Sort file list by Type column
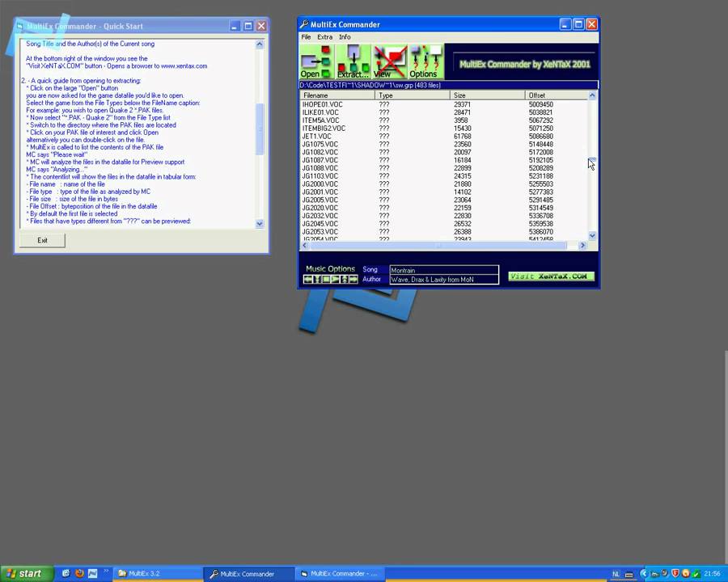The height and width of the screenshot is (582, 728). (x=413, y=95)
